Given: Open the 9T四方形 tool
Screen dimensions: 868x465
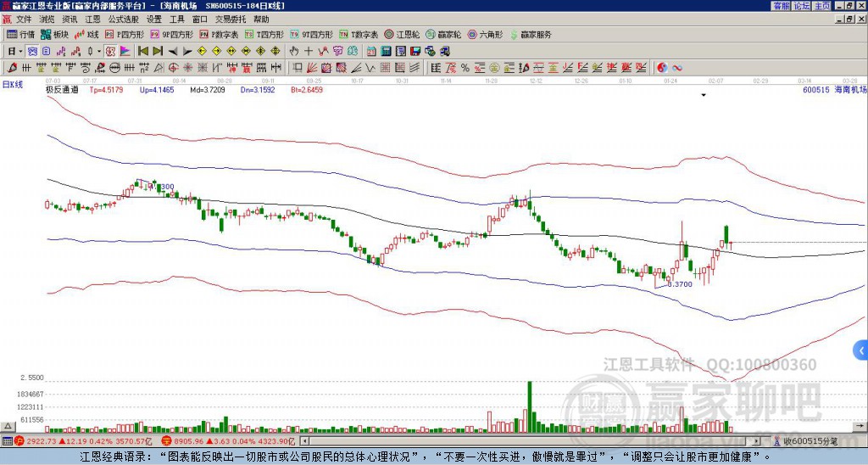Looking at the screenshot, I should click(x=311, y=34).
